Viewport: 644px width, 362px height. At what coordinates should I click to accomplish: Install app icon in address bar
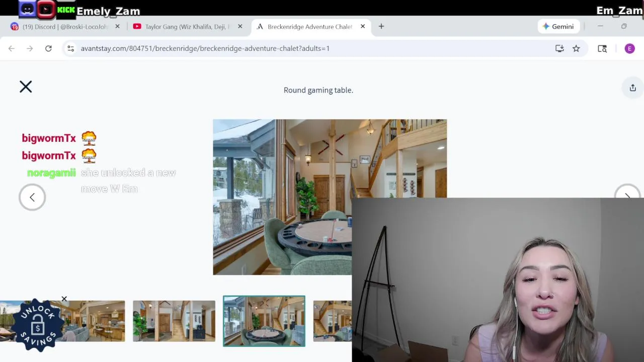[x=559, y=48]
